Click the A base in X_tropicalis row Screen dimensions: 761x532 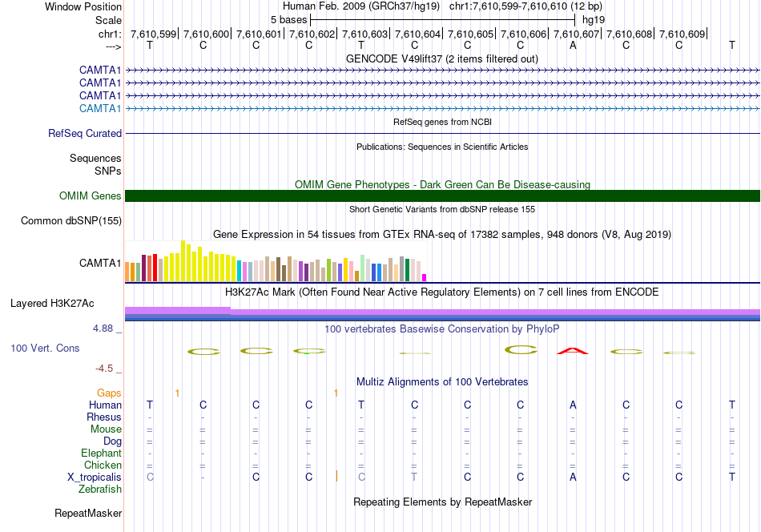tap(574, 478)
